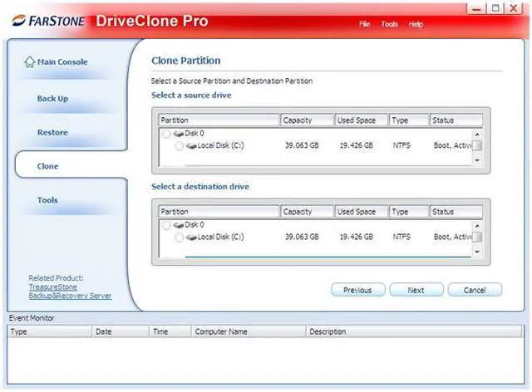Minimize the DriveClone Pro window
Viewport: 532px width, 392px height.
tap(476, 8)
